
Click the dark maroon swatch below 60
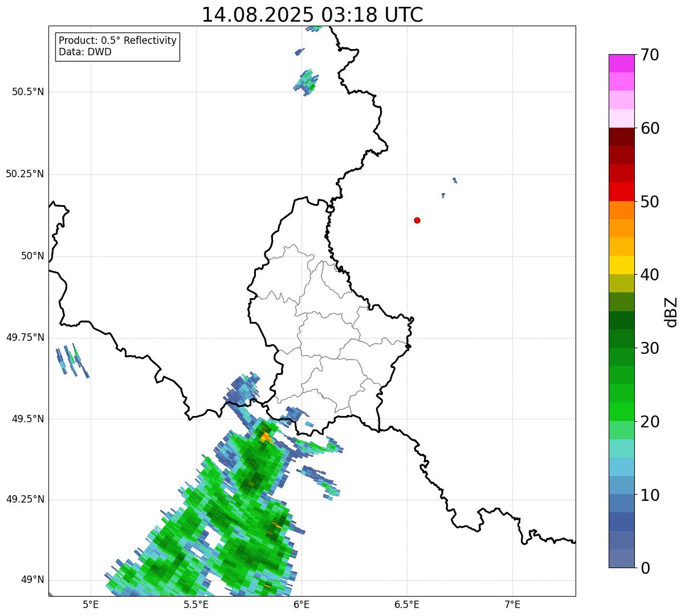coord(621,137)
